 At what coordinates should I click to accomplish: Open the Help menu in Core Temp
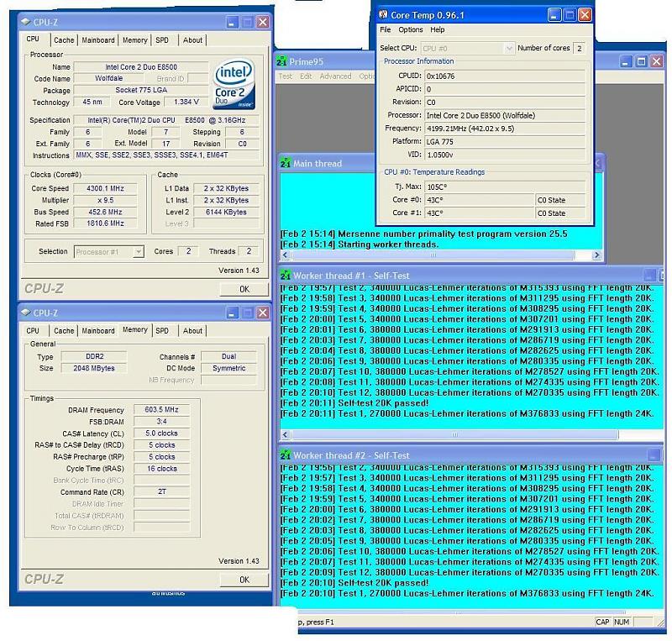(x=437, y=29)
